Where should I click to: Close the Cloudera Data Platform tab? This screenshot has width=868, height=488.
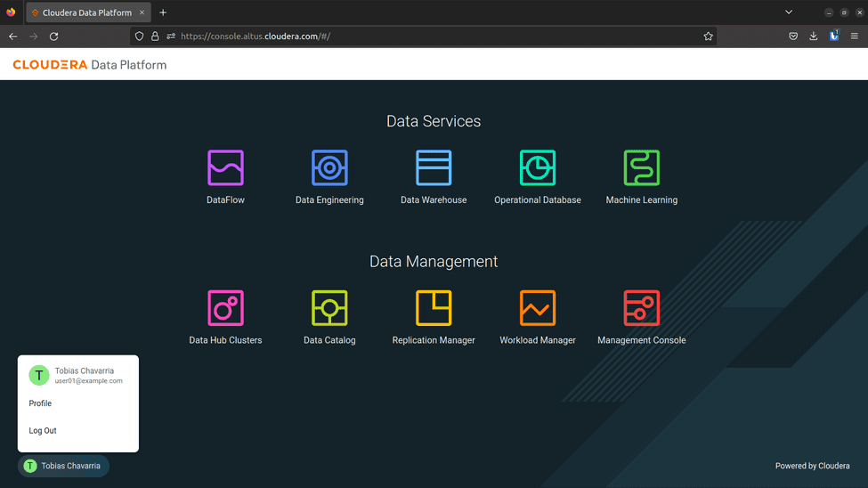click(142, 12)
